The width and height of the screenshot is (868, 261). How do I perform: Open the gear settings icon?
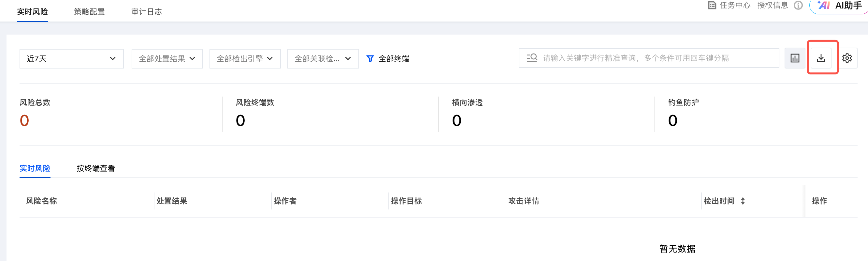pos(847,58)
